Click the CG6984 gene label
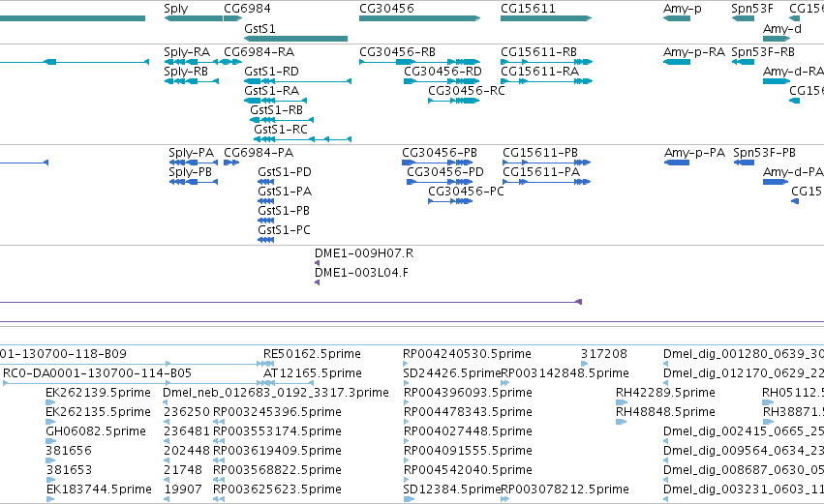824x504 pixels. pos(247,9)
